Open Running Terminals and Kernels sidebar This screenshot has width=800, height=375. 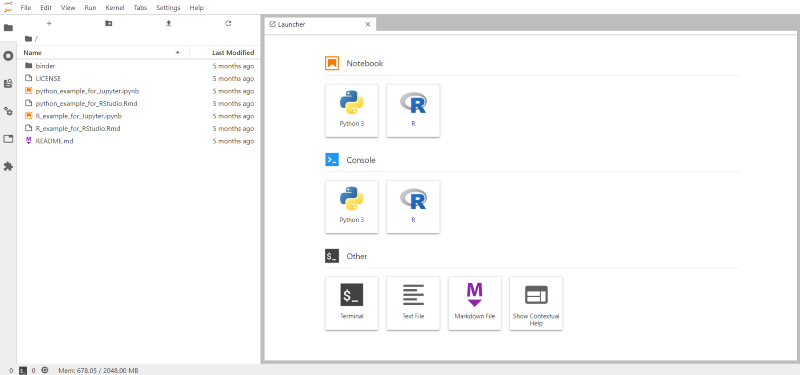8,56
